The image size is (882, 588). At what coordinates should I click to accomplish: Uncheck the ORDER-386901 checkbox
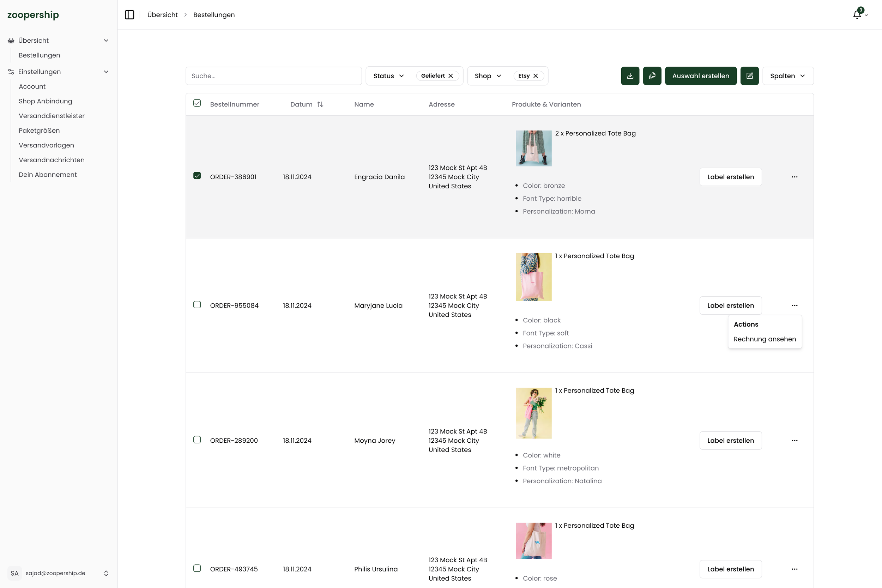tap(197, 176)
